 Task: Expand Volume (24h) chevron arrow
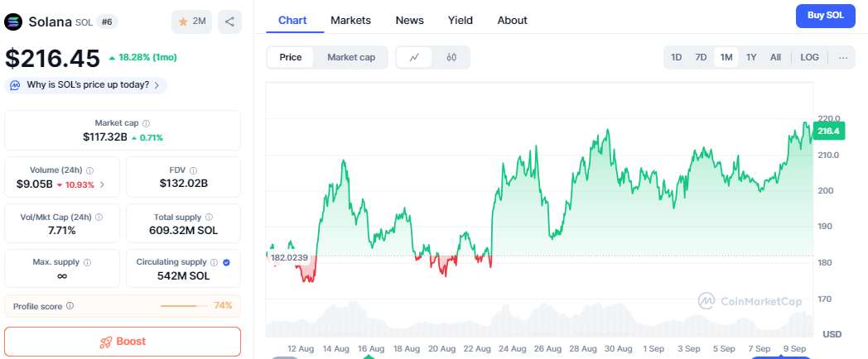102,184
